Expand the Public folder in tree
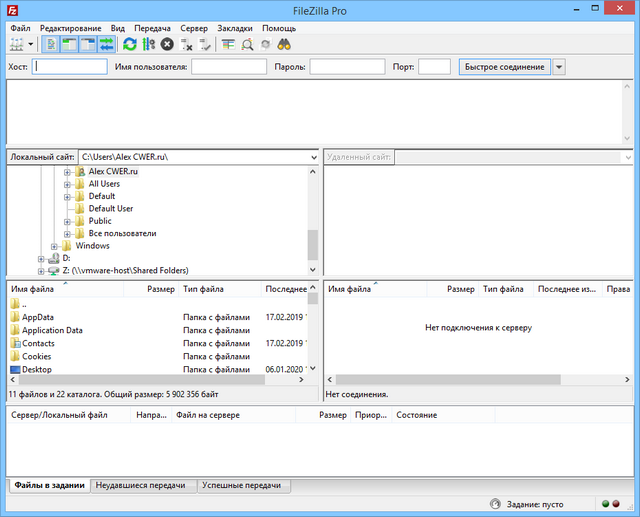The height and width of the screenshot is (517, 640). click(68, 221)
